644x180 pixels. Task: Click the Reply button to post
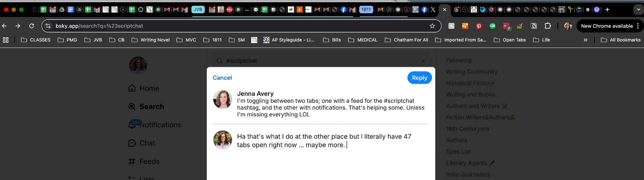point(419,78)
